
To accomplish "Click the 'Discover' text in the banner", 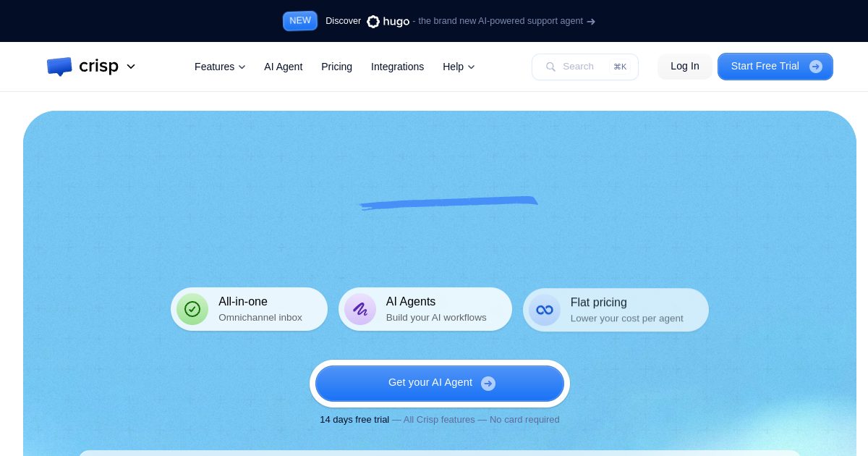I will click(x=343, y=21).
